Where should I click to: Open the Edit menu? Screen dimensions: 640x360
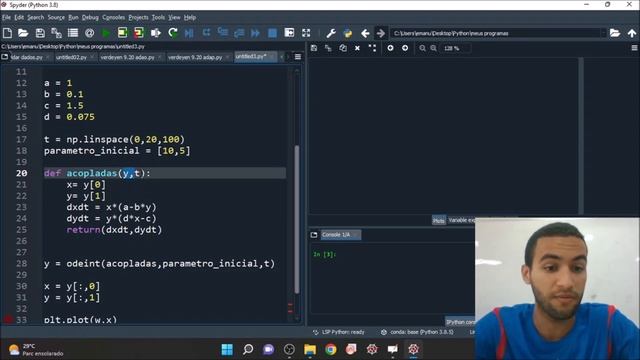tap(19, 18)
